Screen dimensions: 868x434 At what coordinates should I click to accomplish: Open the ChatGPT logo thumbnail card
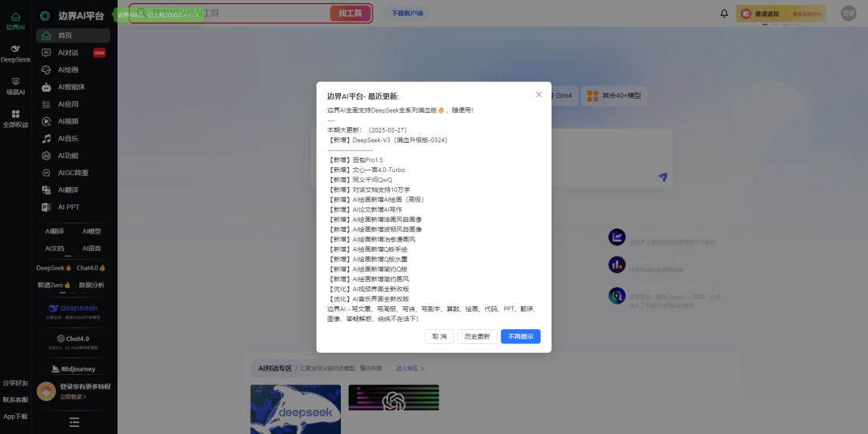[394, 398]
